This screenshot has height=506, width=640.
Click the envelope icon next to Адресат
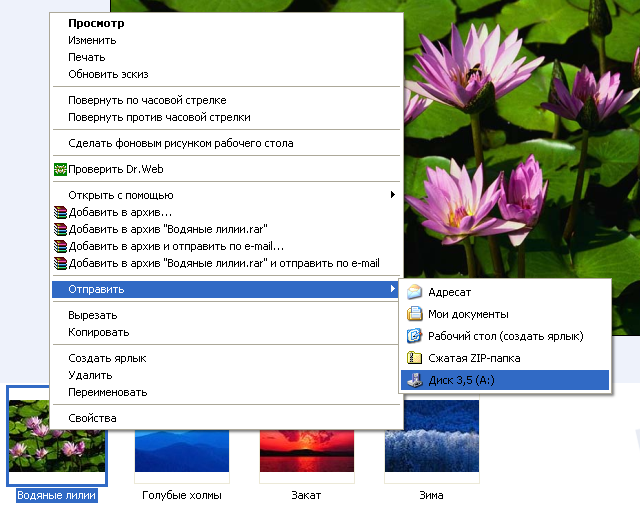click(x=414, y=292)
